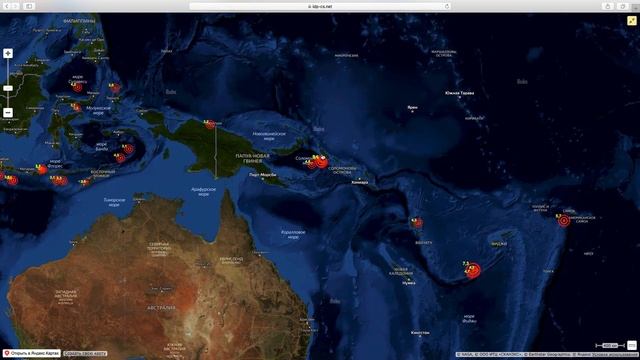Click the Арафурское море label
Image resolution: width=640 pixels, height=360 pixels.
[x=203, y=191]
